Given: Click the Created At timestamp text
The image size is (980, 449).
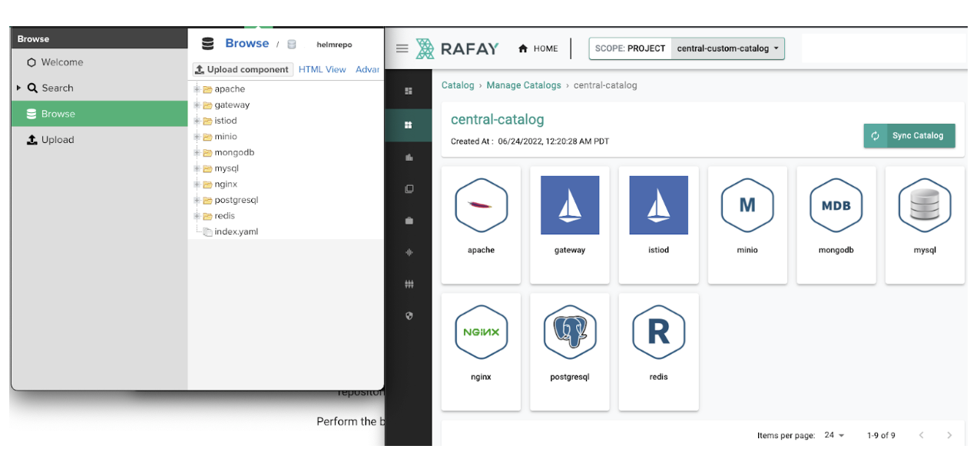Looking at the screenshot, I should pos(530,141).
